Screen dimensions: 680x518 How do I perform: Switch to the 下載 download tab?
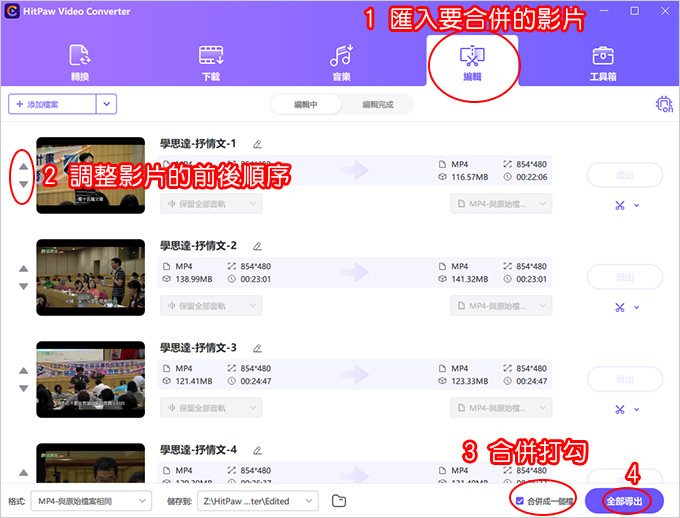click(211, 62)
